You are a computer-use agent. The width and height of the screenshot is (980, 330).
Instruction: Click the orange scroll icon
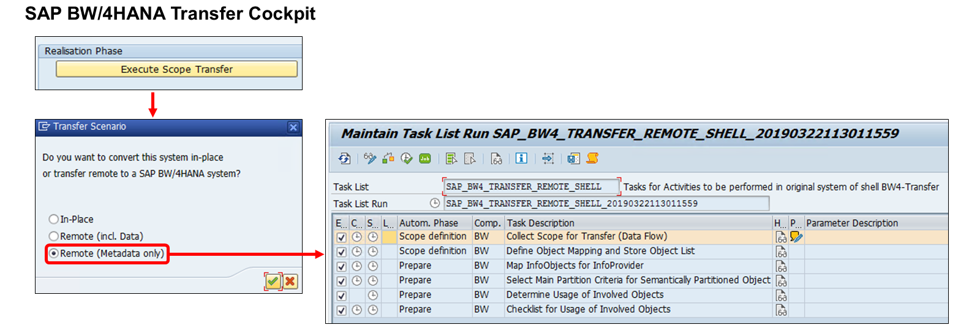coord(592,158)
